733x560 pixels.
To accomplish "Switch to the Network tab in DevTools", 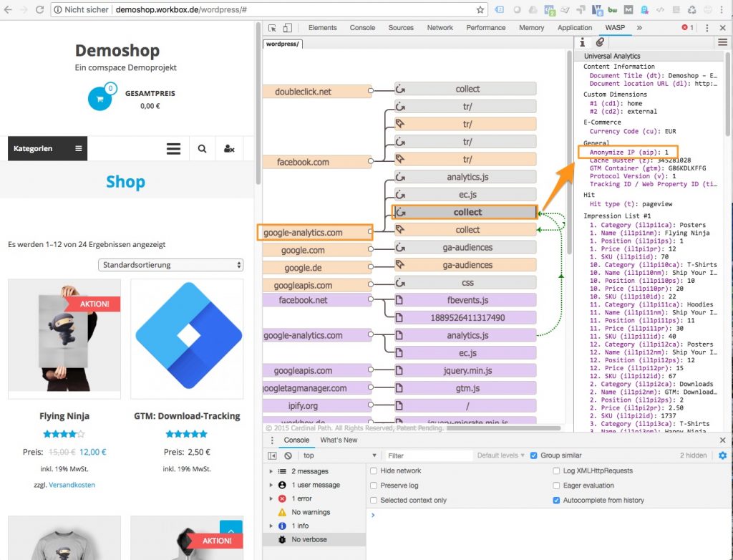I will [440, 28].
